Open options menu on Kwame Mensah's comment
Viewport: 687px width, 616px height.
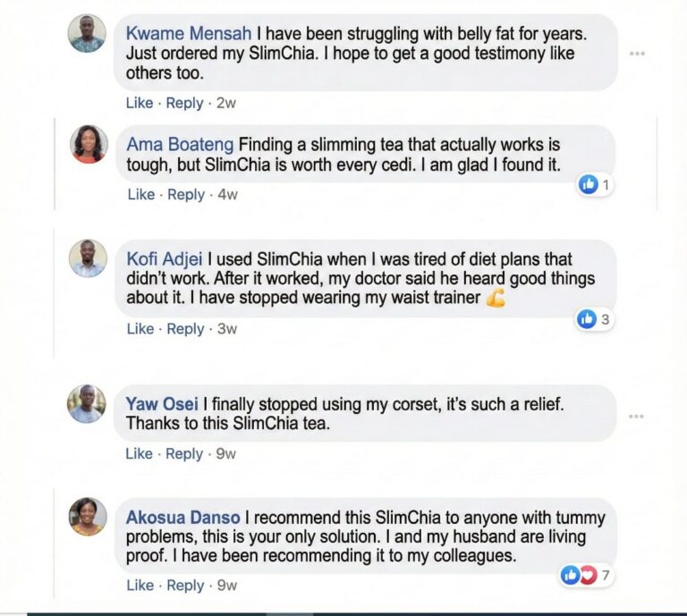coord(636,54)
